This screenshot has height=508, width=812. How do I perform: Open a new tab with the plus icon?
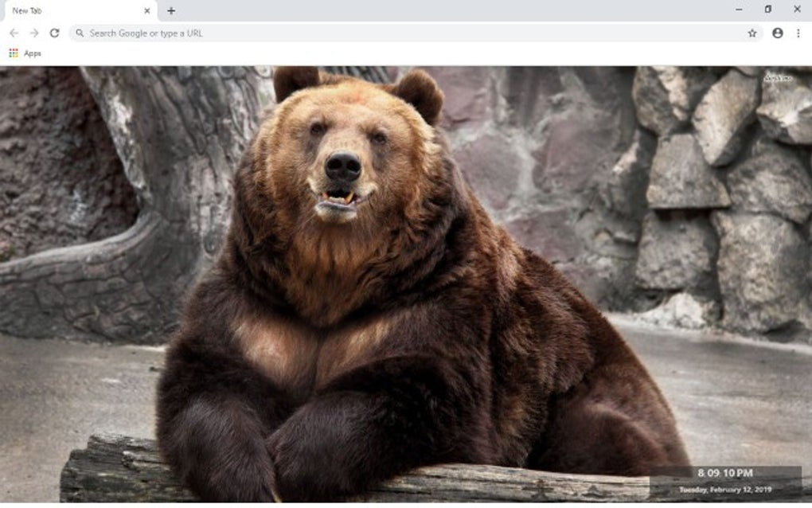tap(172, 10)
